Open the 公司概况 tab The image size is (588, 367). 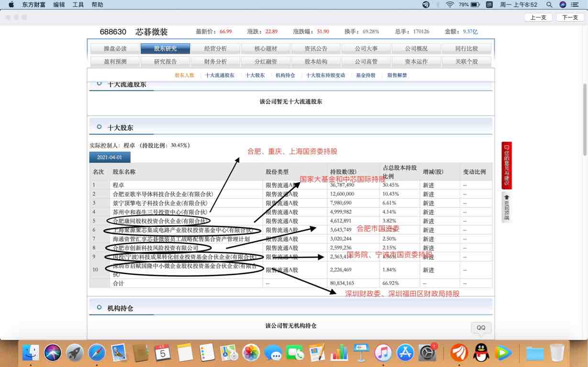(x=416, y=49)
